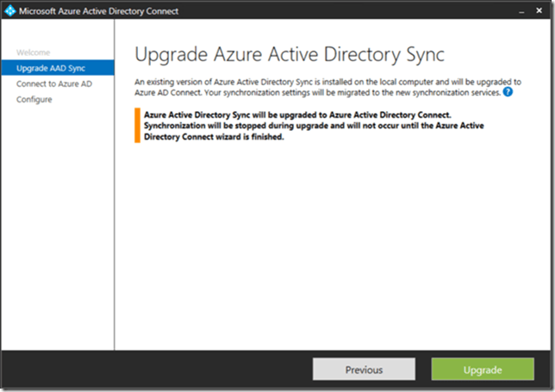This screenshot has width=555, height=392.
Task: Select the Welcome step in sidebar
Action: pyautogui.click(x=33, y=53)
